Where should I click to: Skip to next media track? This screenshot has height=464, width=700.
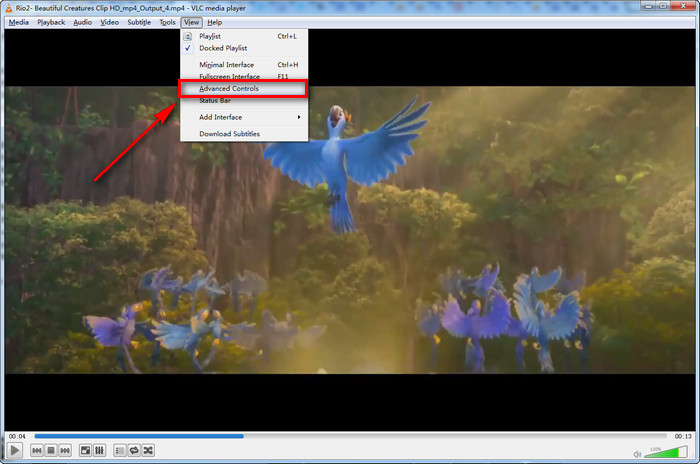point(65,451)
